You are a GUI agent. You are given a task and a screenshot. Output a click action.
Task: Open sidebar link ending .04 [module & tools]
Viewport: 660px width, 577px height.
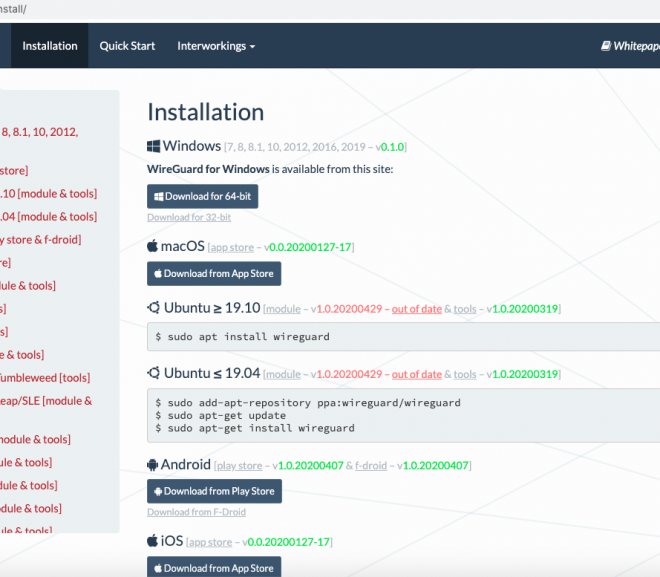[48, 217]
